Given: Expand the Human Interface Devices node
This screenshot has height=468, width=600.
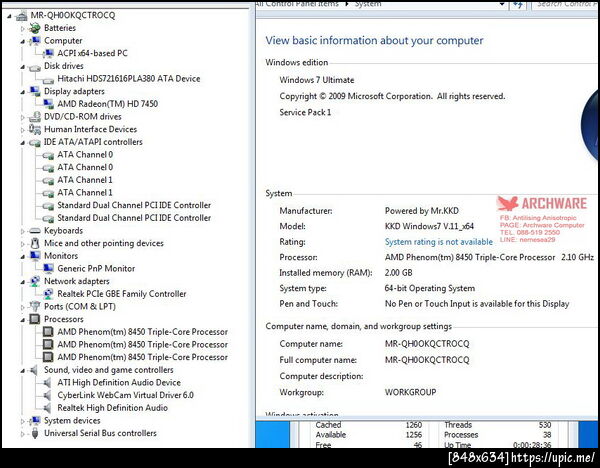Looking at the screenshot, I should tap(23, 130).
